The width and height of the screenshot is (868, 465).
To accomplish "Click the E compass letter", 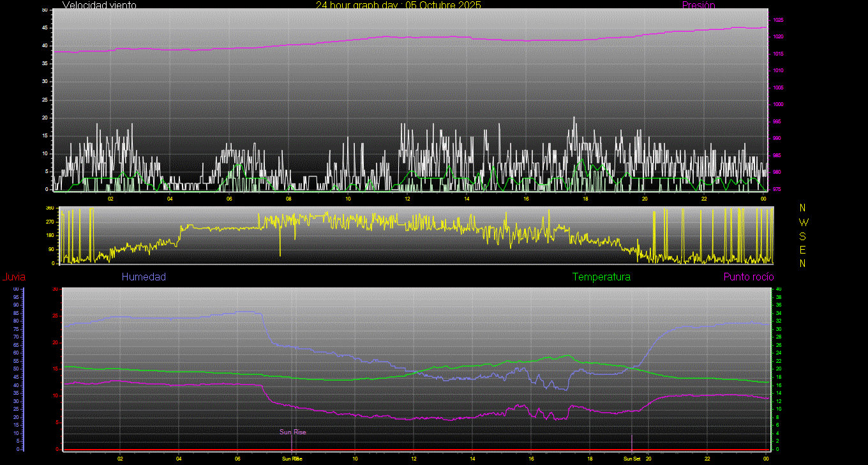I will click(x=803, y=249).
